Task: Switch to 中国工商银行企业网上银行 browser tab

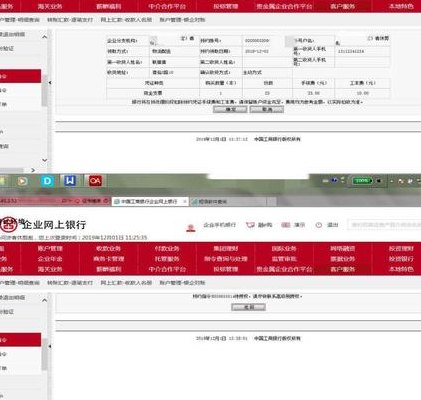Action: tap(149, 202)
